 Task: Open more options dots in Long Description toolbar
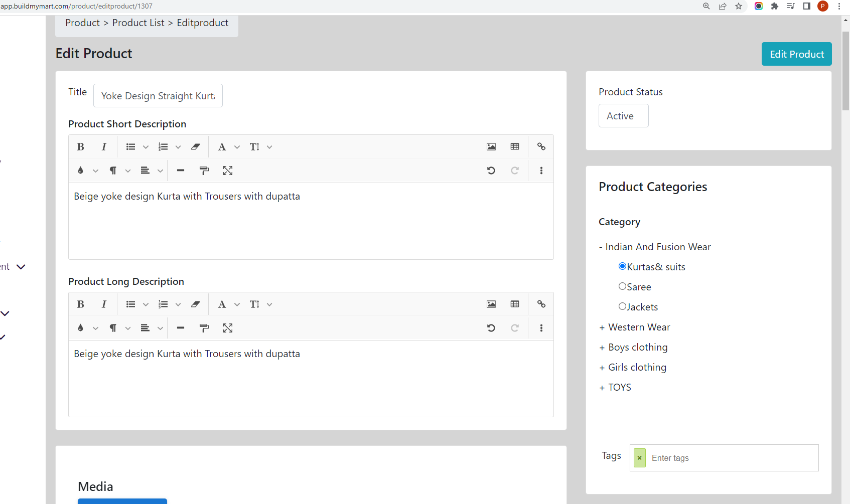pos(541,328)
